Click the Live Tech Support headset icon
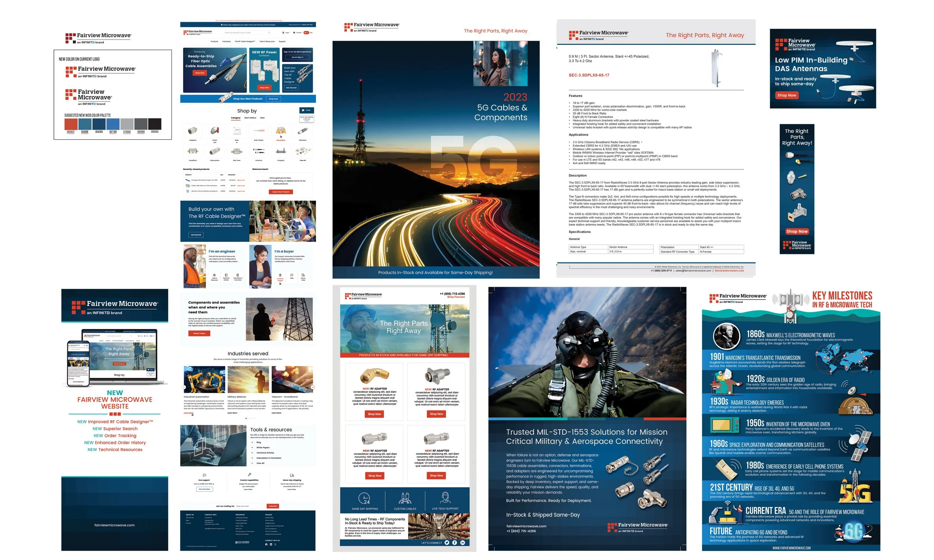This screenshot has height=560, width=934. pos(445,498)
